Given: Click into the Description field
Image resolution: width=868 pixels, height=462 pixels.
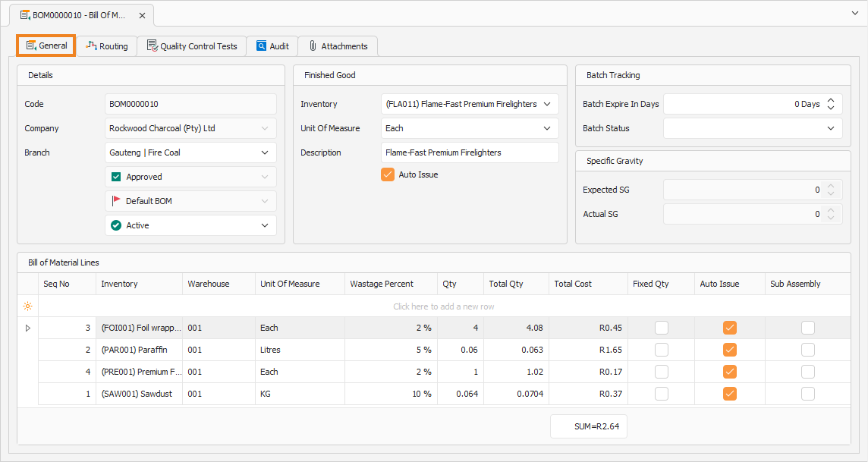Looking at the screenshot, I should coord(470,152).
